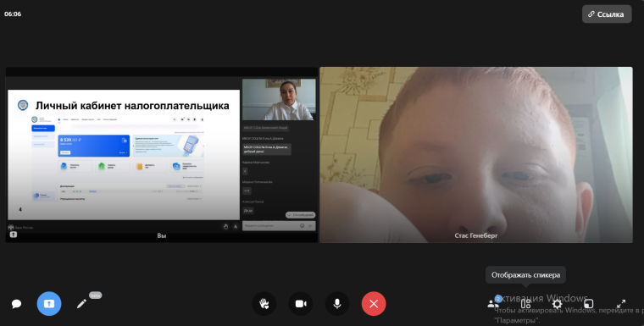Click the new messages pill in shared chat
644x326 pixels.
point(300,215)
